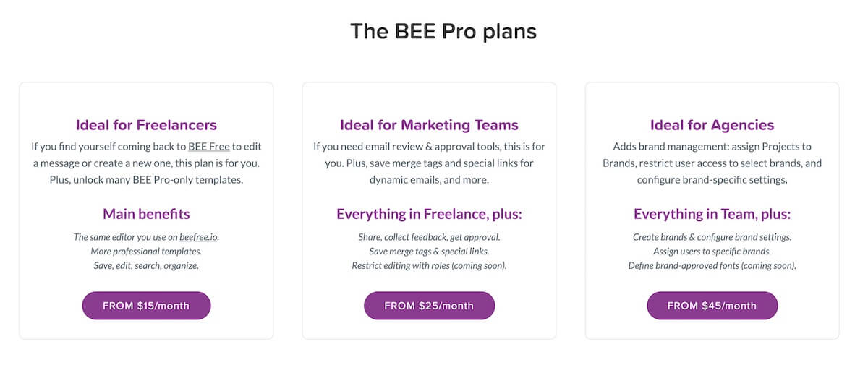Click Assign users to specific brands text
Screen dimensions: 868x365
(x=712, y=252)
